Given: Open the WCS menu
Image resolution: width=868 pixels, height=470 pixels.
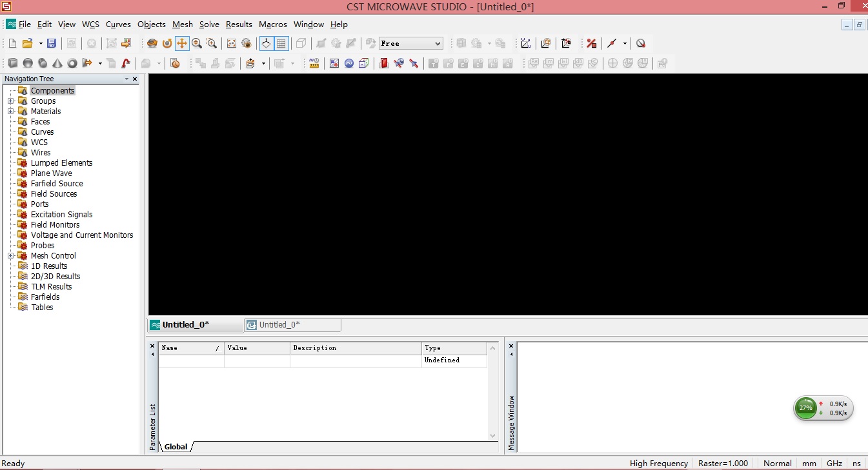Looking at the screenshot, I should pyautogui.click(x=90, y=24).
